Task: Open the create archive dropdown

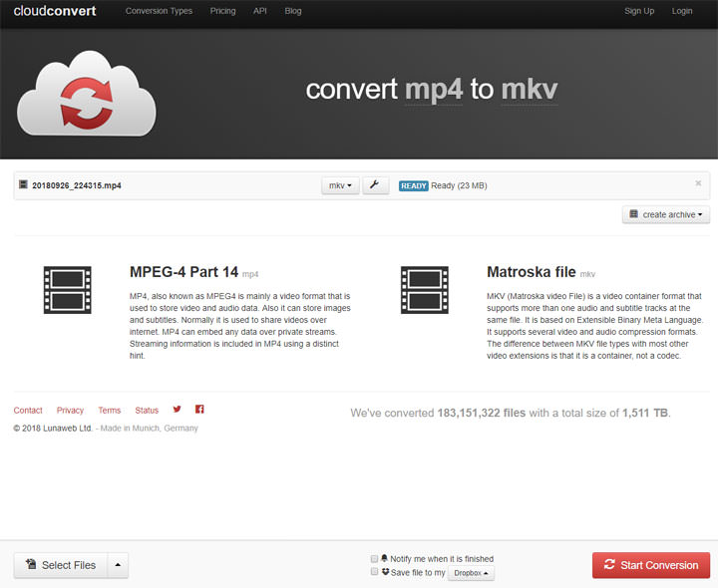Action: [x=666, y=214]
